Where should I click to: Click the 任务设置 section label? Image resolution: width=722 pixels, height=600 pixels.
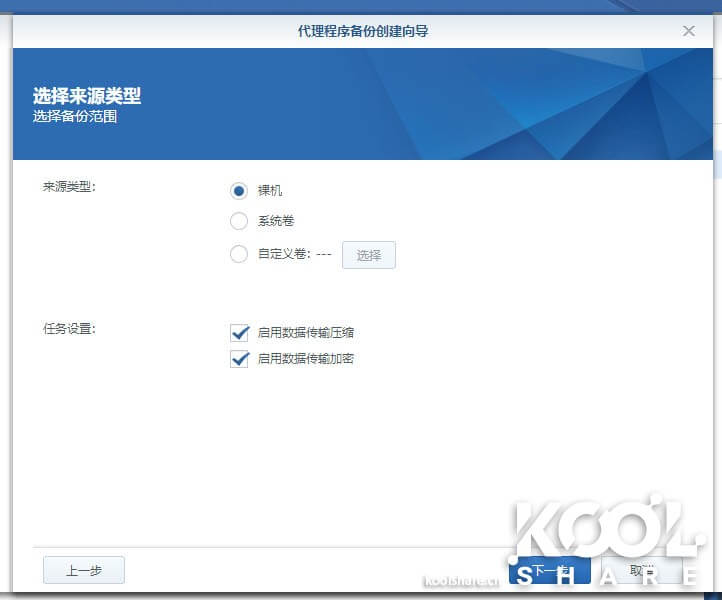pyautogui.click(x=69, y=328)
